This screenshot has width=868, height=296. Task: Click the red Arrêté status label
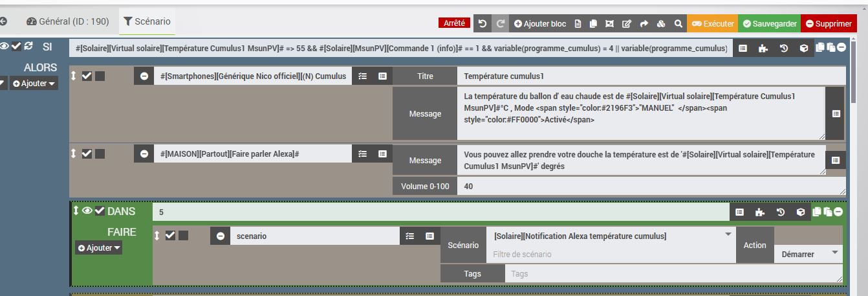(454, 23)
